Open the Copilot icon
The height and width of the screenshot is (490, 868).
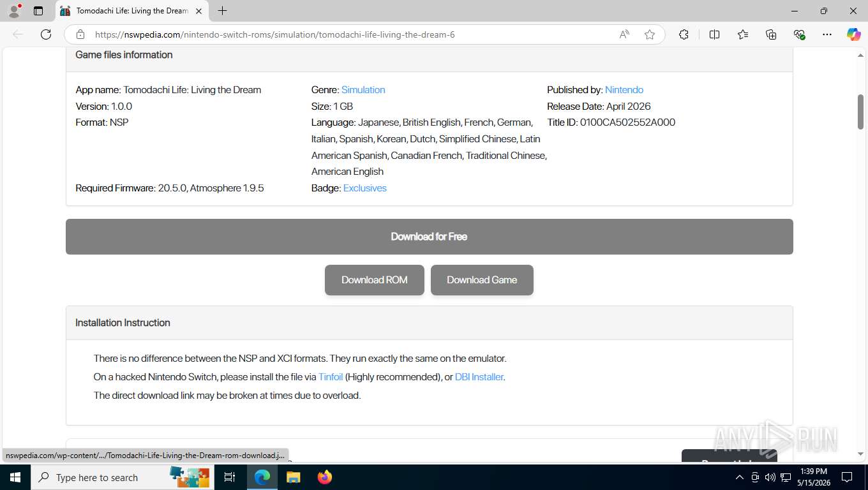point(853,34)
